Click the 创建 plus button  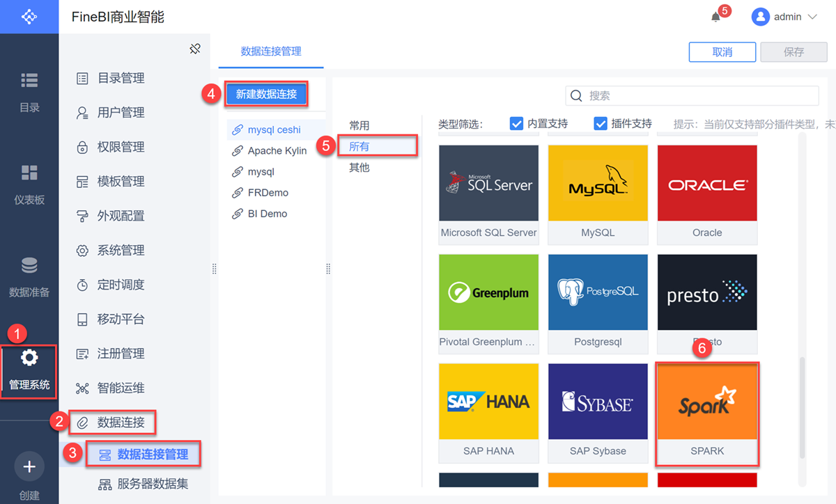click(x=29, y=466)
